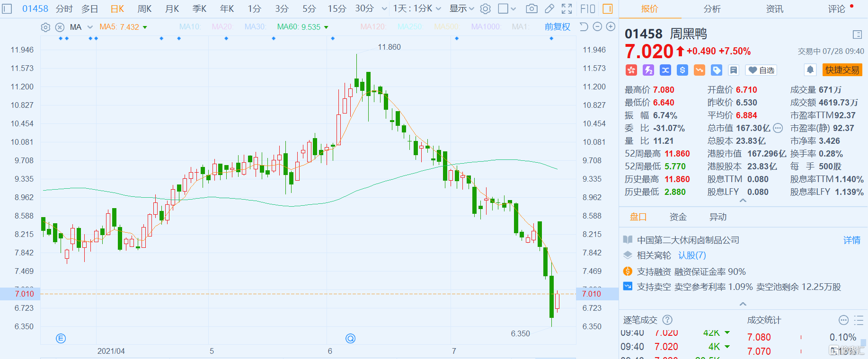The height and width of the screenshot is (359, 868).
Task: Add stock to 自选 watchlist
Action: (x=761, y=70)
